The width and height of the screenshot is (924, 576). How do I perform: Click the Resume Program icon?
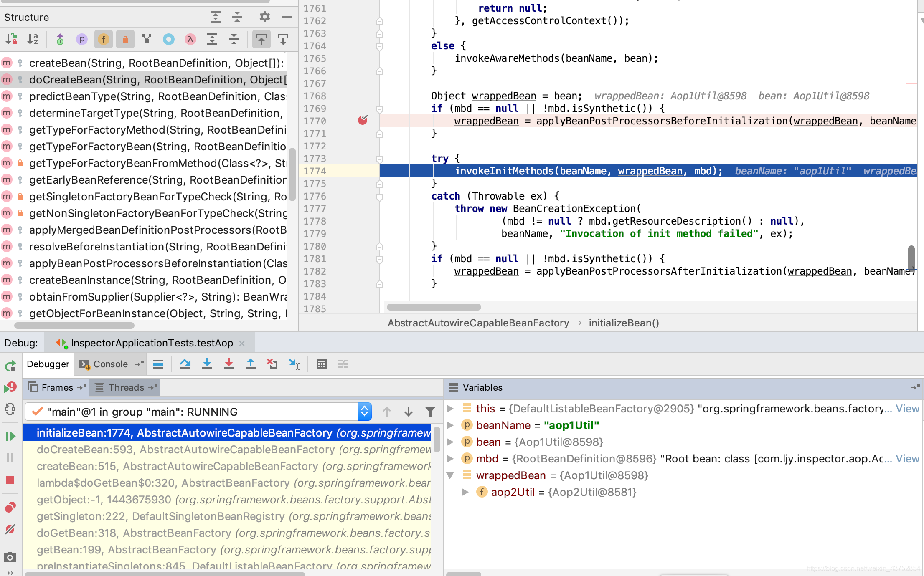(x=10, y=436)
